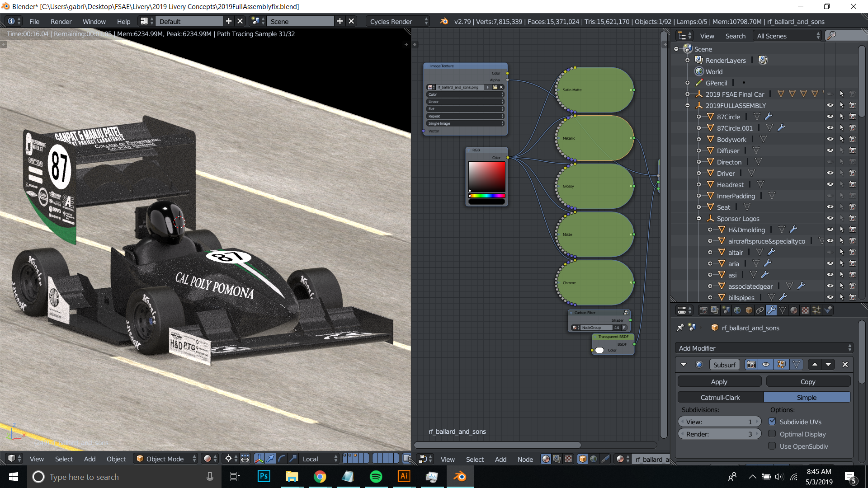Open the Cycles Render engine dropdown
The image size is (868, 488).
tap(398, 21)
